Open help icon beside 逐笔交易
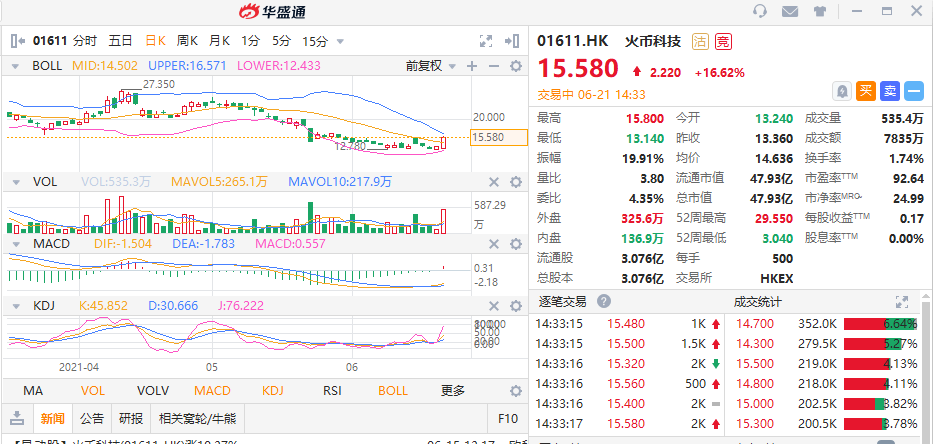The image size is (933, 444). pyautogui.click(x=603, y=301)
